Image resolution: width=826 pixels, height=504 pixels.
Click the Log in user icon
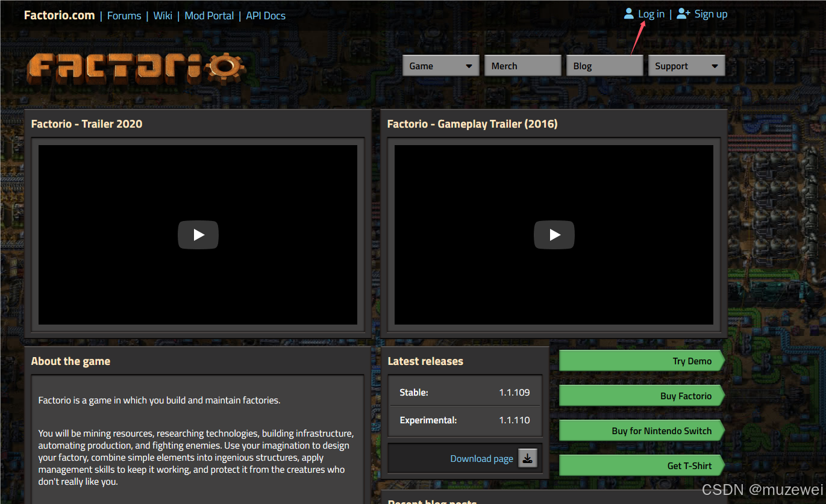click(x=628, y=14)
